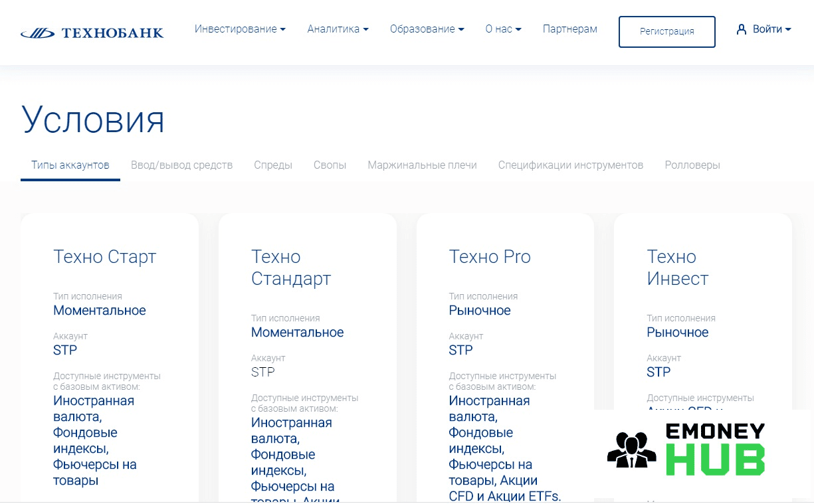Open the Свопы tab

click(x=330, y=165)
